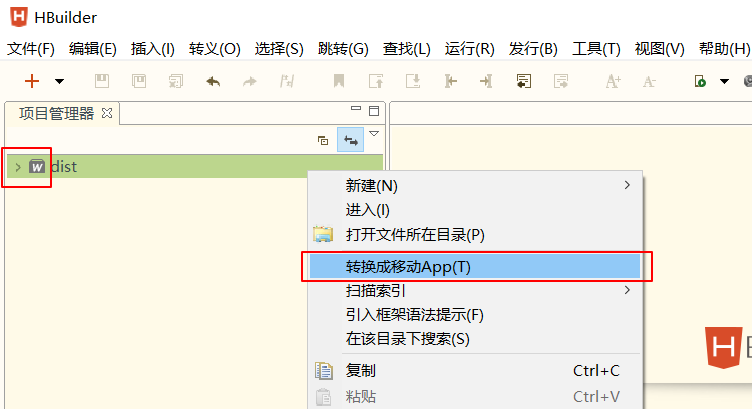Open 扫描索引 submenu
Screen dimensions: 752x409
click(475, 291)
